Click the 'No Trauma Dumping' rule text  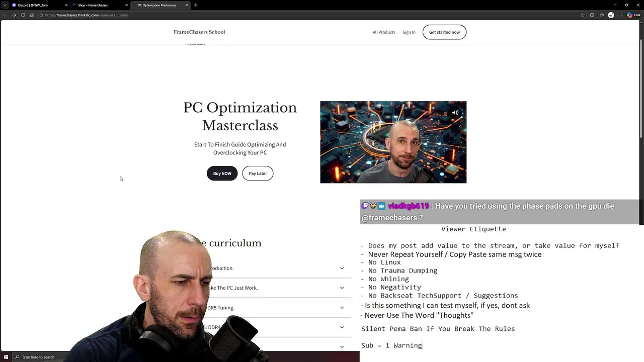[403, 270]
